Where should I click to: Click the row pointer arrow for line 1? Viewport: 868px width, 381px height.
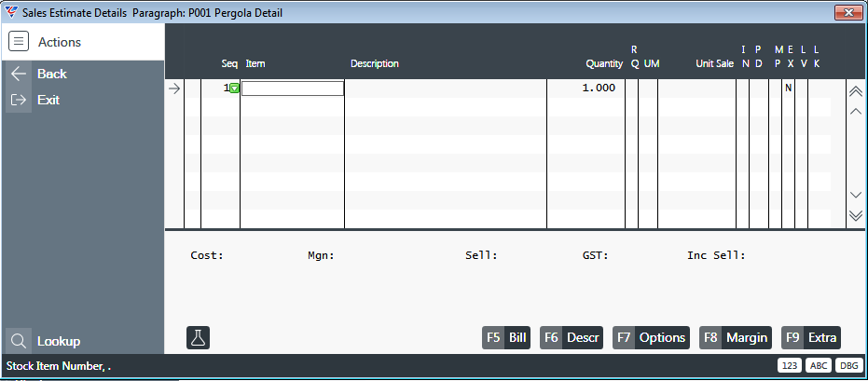click(x=174, y=88)
